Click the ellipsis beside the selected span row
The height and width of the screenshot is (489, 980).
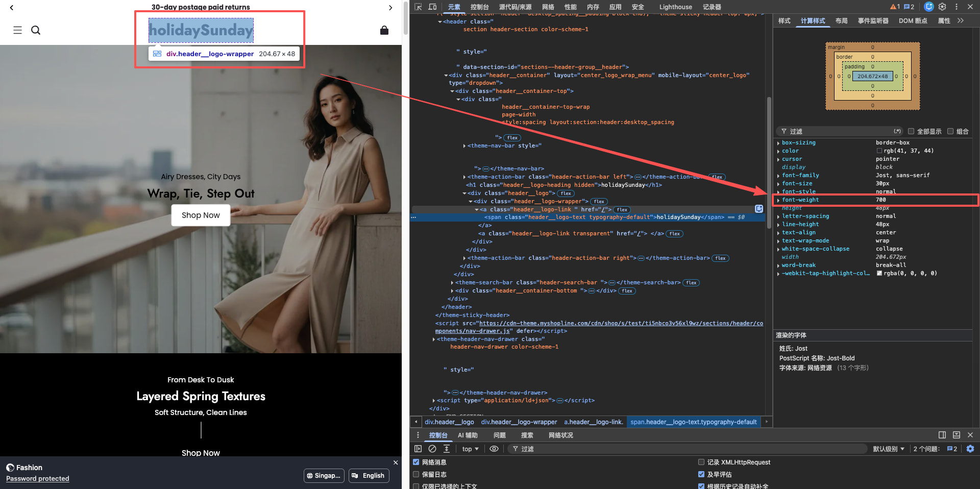(413, 217)
